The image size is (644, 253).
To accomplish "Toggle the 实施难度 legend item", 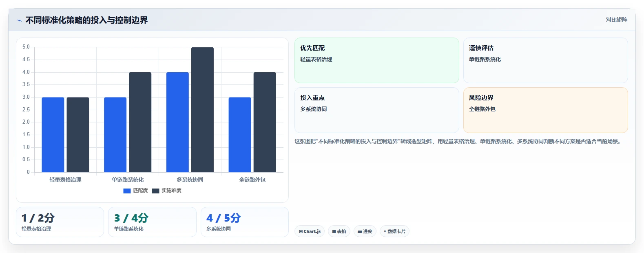I will click(x=166, y=191).
